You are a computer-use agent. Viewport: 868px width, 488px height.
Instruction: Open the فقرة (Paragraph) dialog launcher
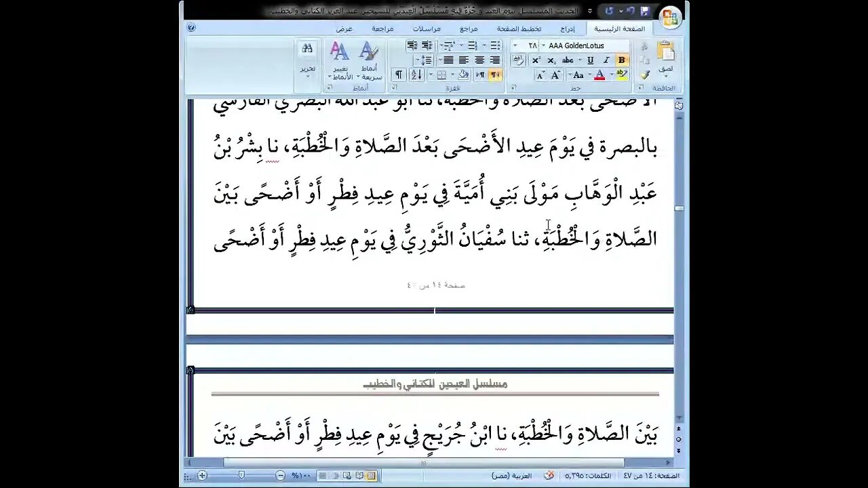[x=394, y=87]
